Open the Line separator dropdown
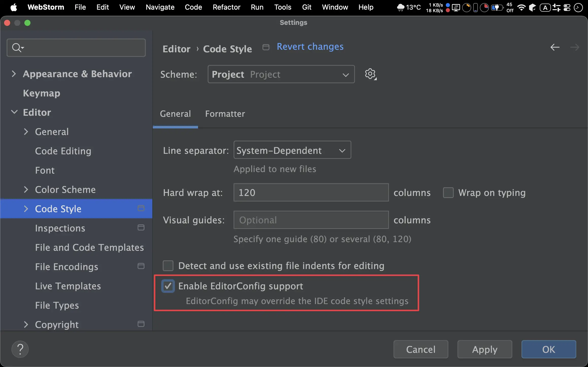This screenshot has width=588, height=367. 292,150
